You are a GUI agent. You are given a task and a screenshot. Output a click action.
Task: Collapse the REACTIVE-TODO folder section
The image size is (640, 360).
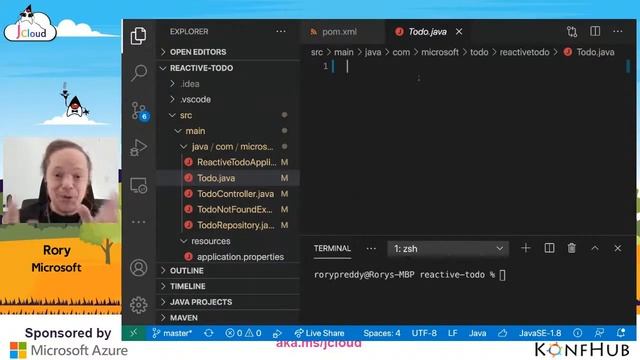229,68
